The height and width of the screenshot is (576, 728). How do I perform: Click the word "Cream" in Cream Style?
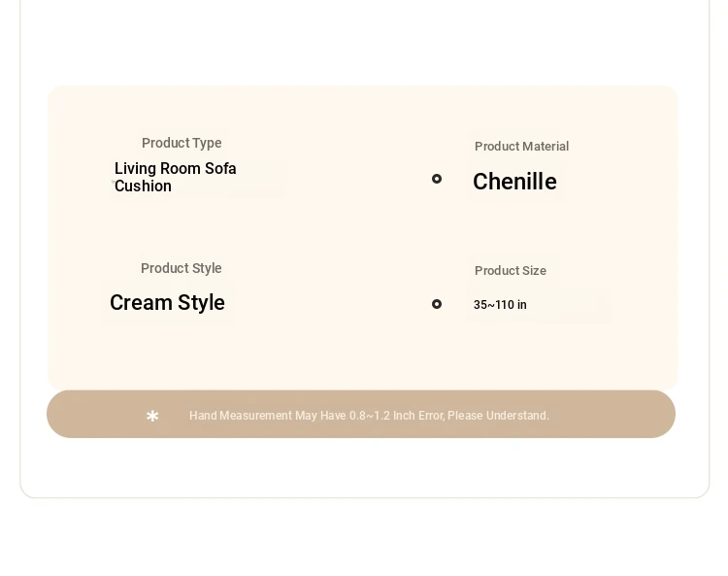click(x=140, y=303)
